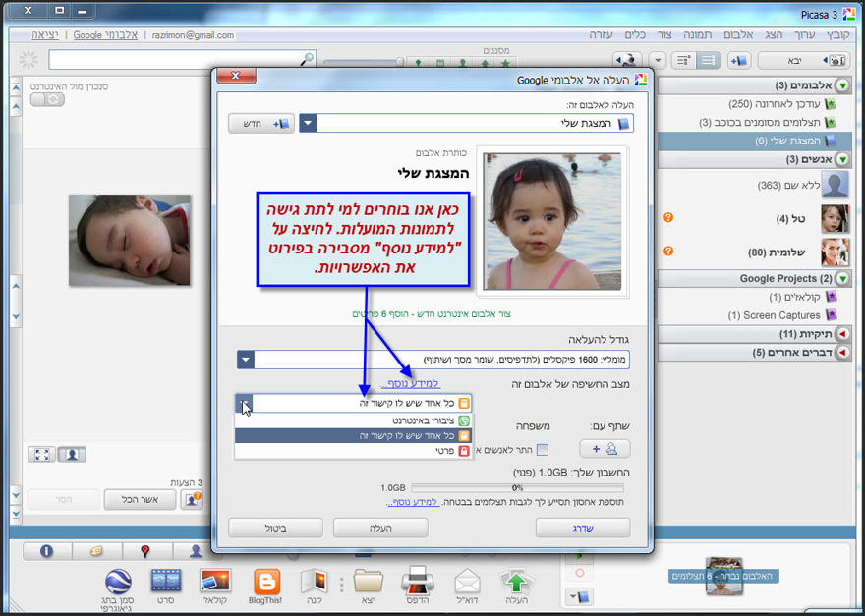
Task: Filter photos with faces person filter icon
Action: click(x=463, y=63)
